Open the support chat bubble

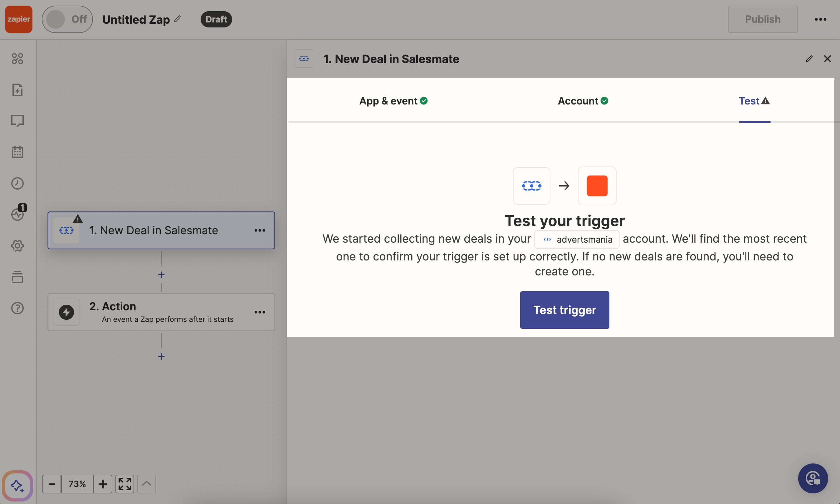coord(813,478)
